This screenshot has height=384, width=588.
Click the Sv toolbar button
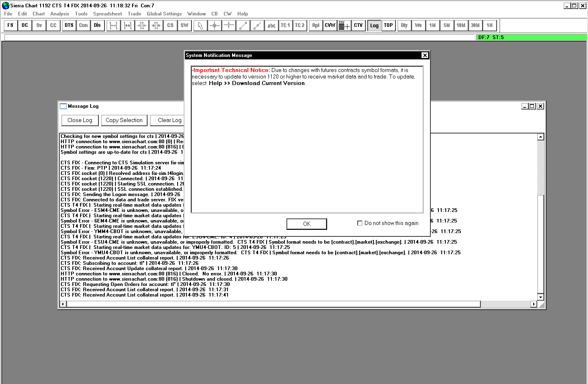click(39, 25)
